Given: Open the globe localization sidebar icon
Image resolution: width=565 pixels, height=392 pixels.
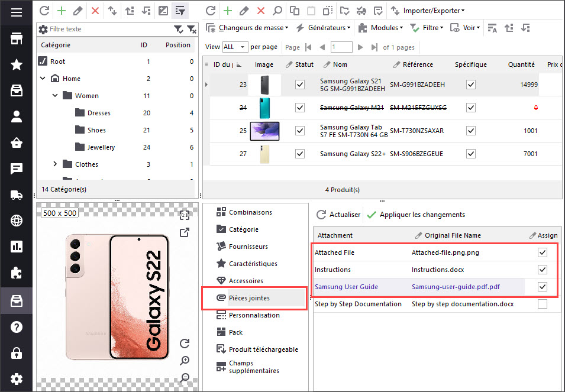Looking at the screenshot, I should point(16,221).
